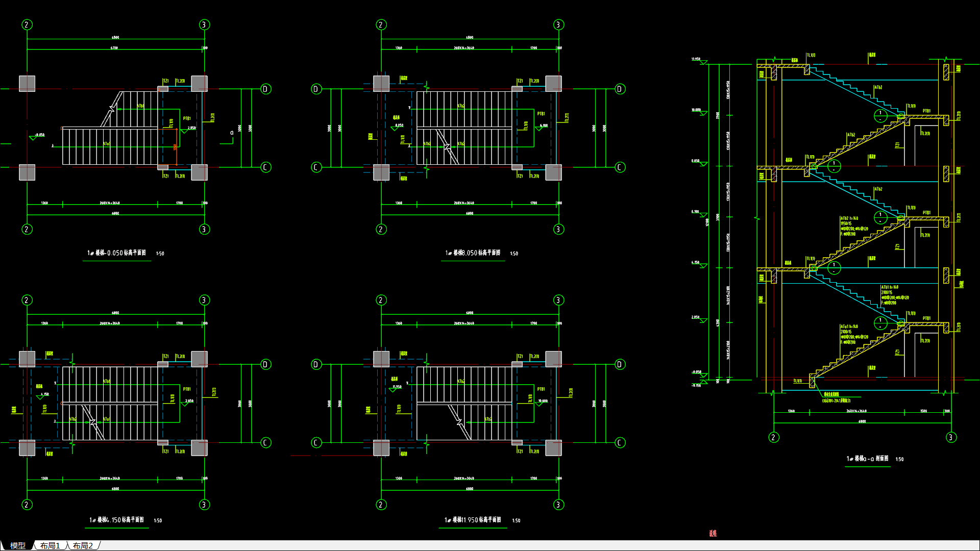Select PTB1 label in the -0.050 plan
980x551 pixels.
tap(187, 118)
